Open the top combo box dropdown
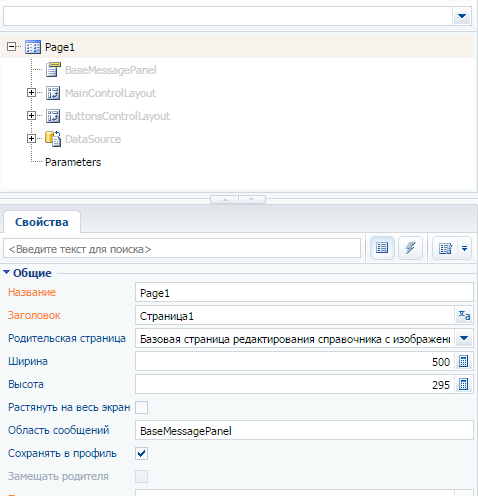Screen dimensions: 478x496 pos(462,16)
